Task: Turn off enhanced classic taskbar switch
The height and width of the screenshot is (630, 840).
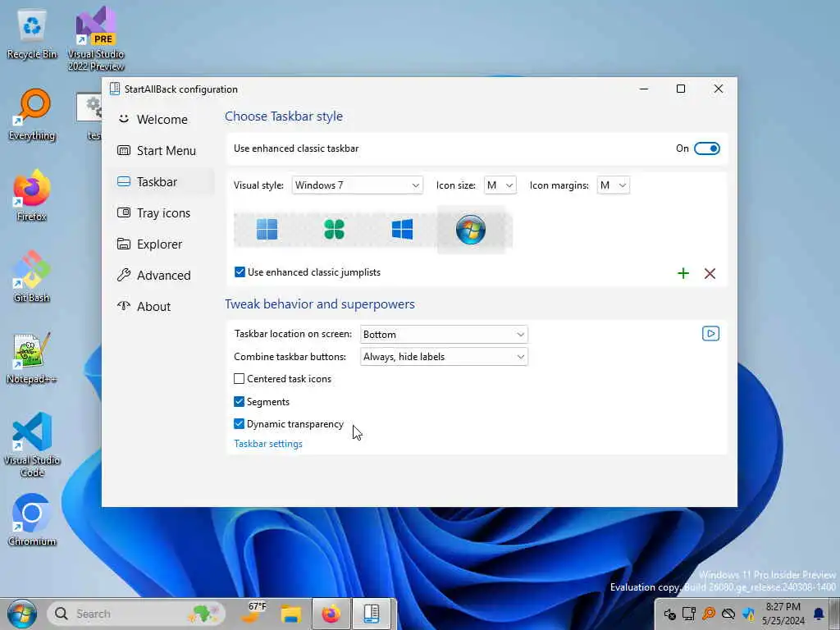Action: (x=706, y=148)
